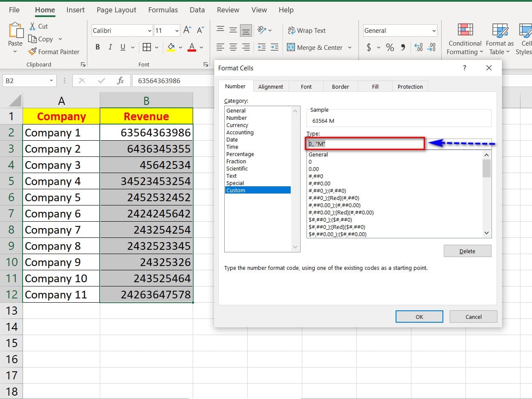Click the Increase Decimal icon
Screen dimensions: 532x399
(418, 47)
